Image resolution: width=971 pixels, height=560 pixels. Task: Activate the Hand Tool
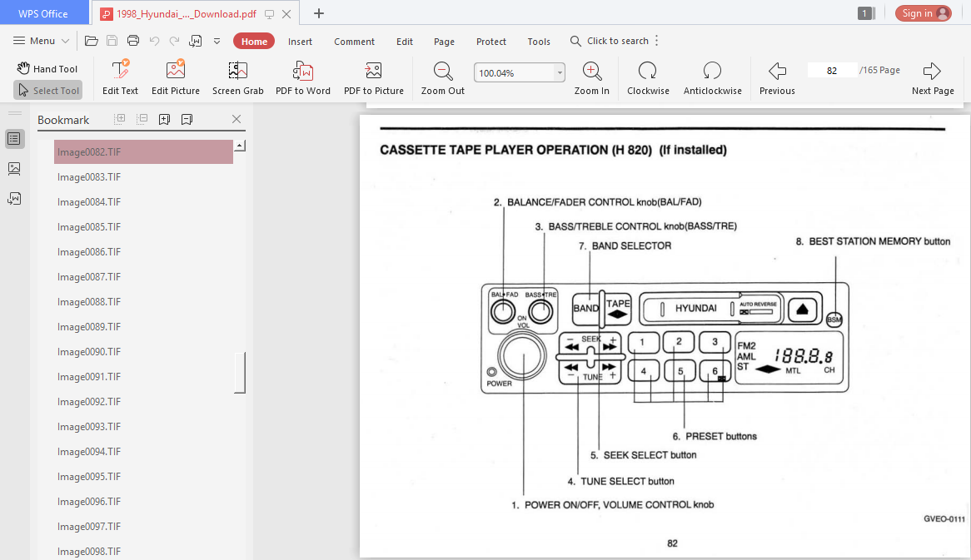pyautogui.click(x=47, y=69)
